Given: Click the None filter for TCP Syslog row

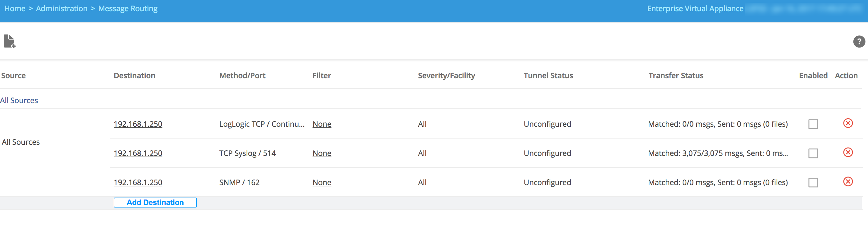Looking at the screenshot, I should pyautogui.click(x=322, y=153).
